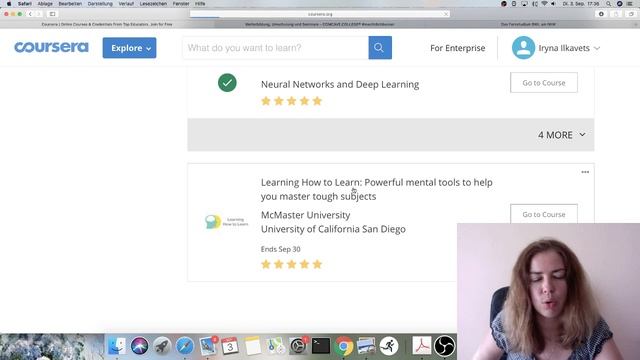Open the Learning How to Learn course title
Screen dimensions: 640x360
coord(377,189)
